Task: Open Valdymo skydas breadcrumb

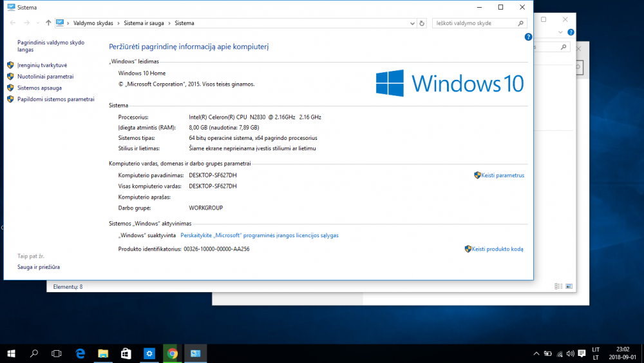Action: point(93,23)
